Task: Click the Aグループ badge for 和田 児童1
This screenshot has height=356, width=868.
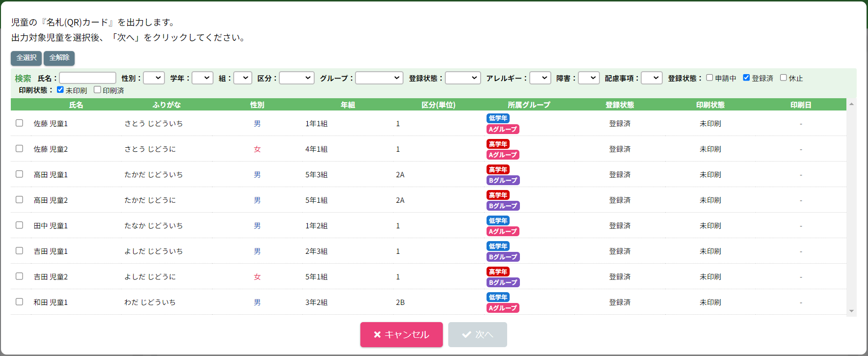Action: 503,308
